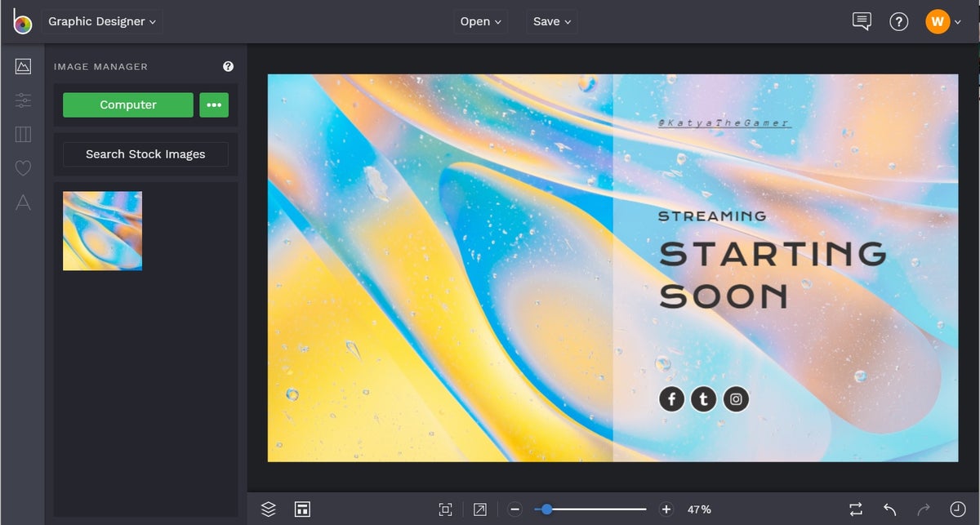Expand the Graphic Designer mode dropdown

pos(102,21)
